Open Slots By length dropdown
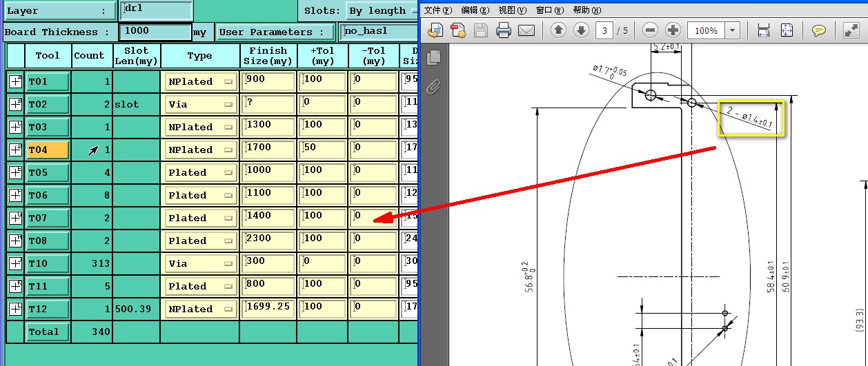The height and width of the screenshot is (366, 868). pos(381,10)
